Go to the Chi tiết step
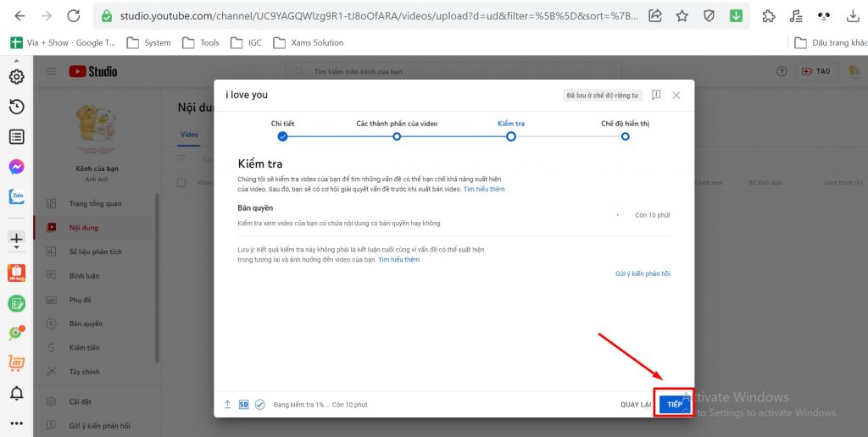 click(x=283, y=130)
